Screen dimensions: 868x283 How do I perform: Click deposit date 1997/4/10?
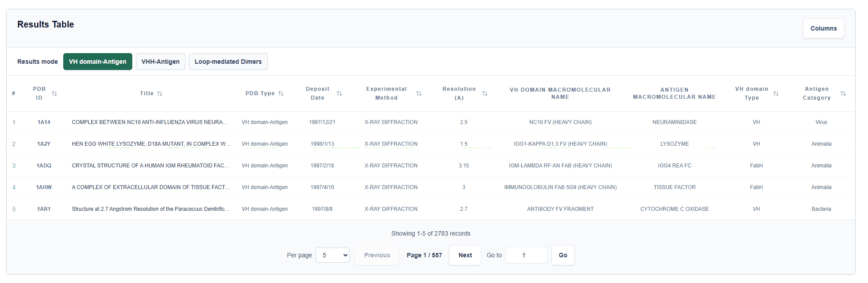[x=322, y=187]
